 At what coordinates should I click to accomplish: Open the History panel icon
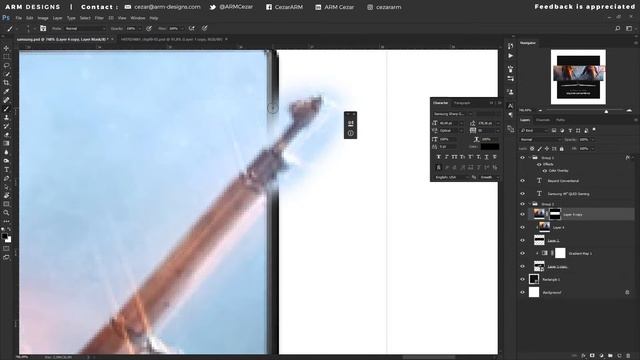[510, 46]
